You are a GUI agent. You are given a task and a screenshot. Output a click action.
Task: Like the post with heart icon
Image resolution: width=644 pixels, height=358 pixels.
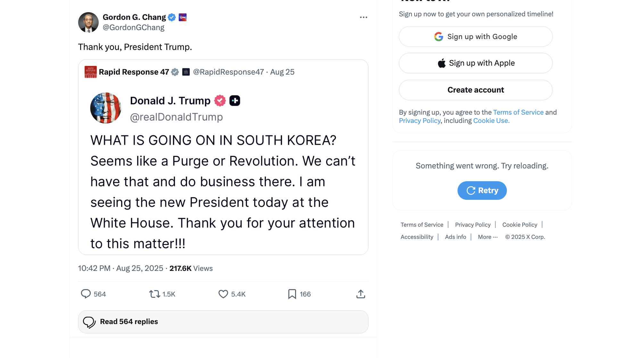click(223, 294)
